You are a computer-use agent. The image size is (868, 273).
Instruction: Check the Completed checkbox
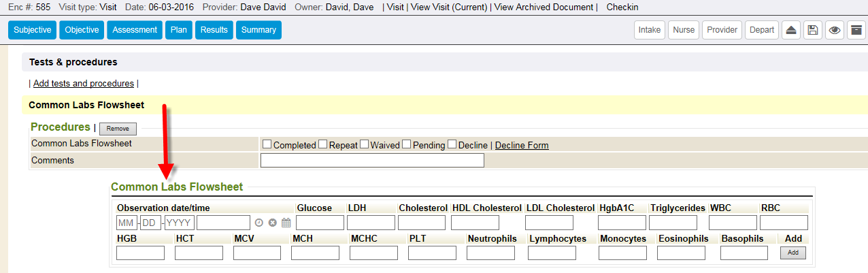click(x=267, y=144)
